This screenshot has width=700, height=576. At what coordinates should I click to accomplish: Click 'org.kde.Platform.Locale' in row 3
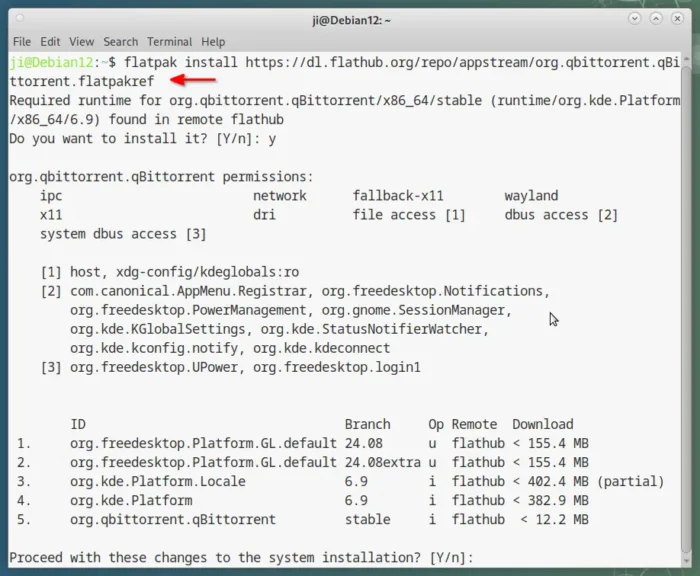(x=158, y=482)
